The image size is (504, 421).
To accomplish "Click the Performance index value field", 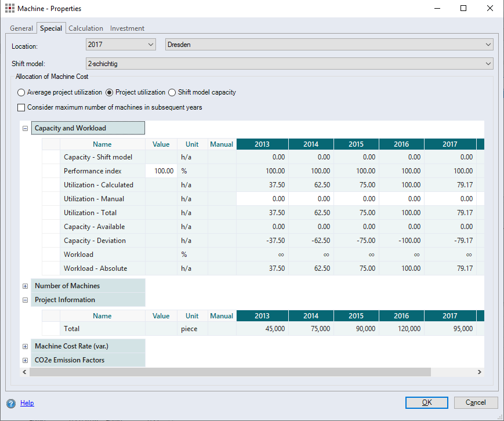I will (161, 171).
